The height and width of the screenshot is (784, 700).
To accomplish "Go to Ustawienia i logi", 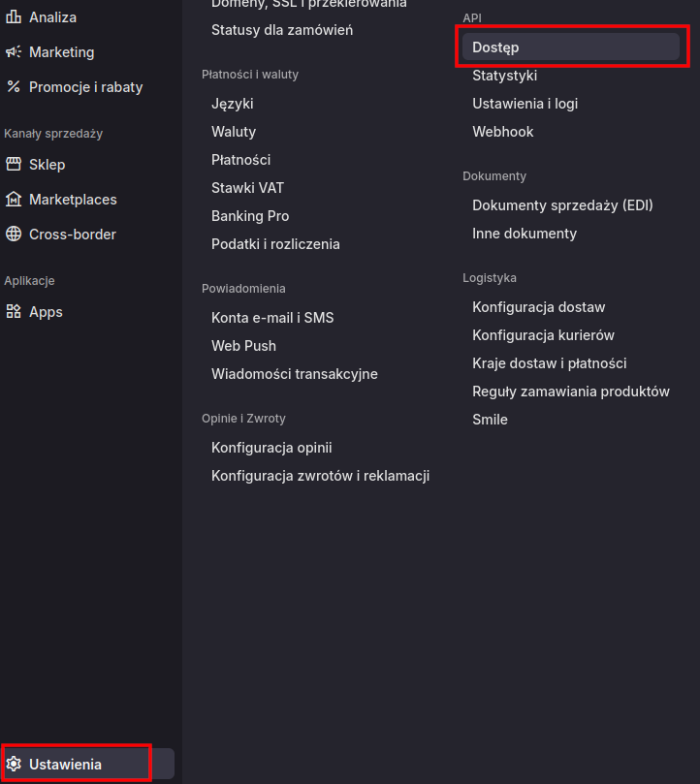I will click(525, 104).
